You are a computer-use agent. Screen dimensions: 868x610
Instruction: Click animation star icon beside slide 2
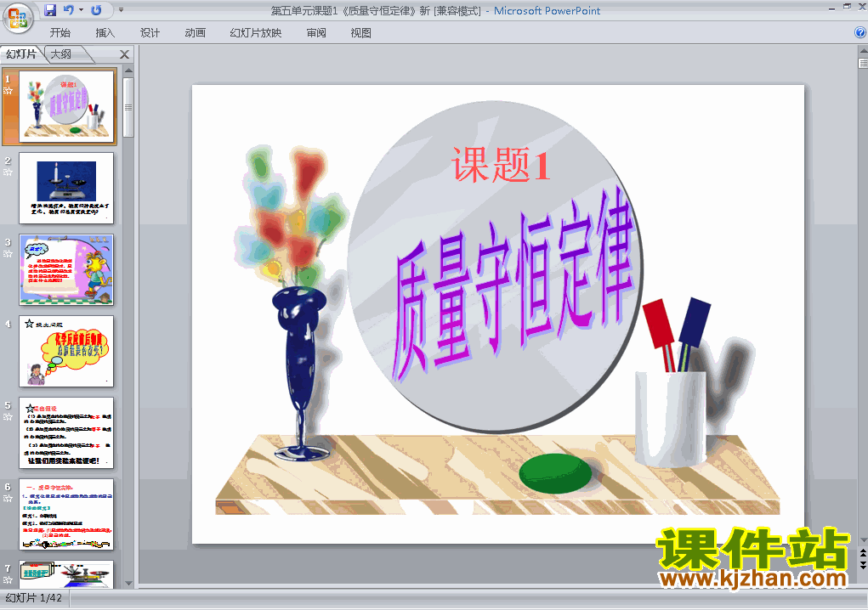(x=8, y=172)
